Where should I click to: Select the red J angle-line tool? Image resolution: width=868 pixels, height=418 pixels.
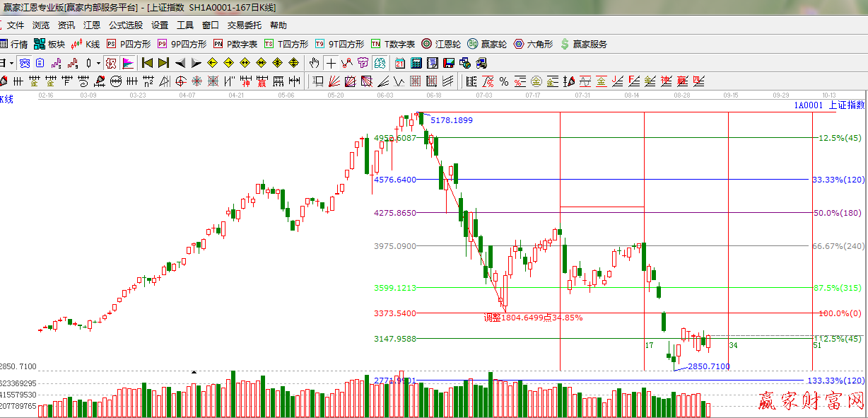click(x=617, y=81)
